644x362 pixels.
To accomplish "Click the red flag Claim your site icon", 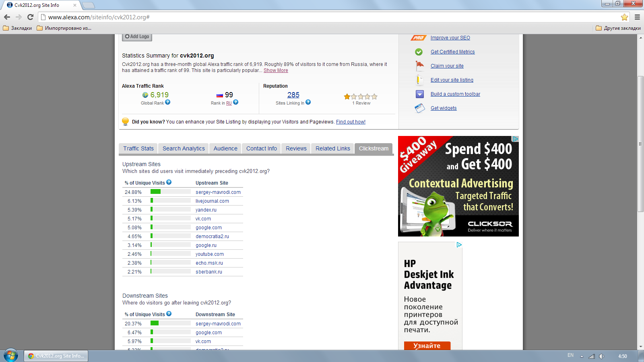I will coord(420,66).
